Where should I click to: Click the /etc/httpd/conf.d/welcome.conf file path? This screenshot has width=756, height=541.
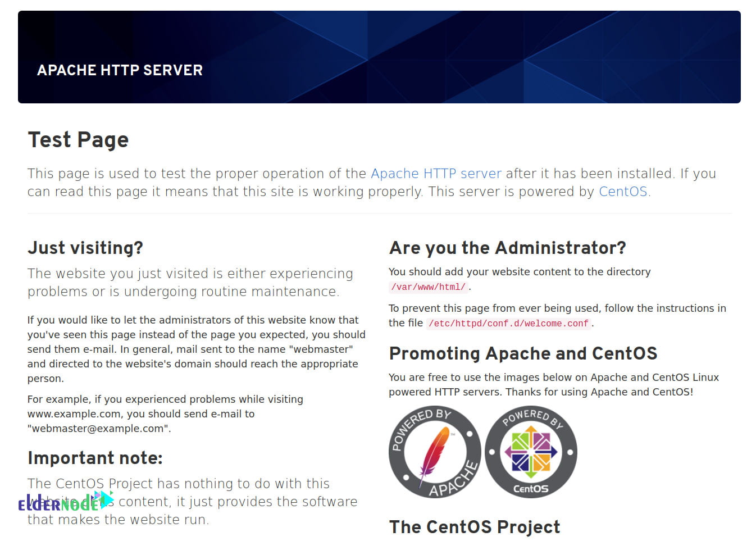(508, 324)
